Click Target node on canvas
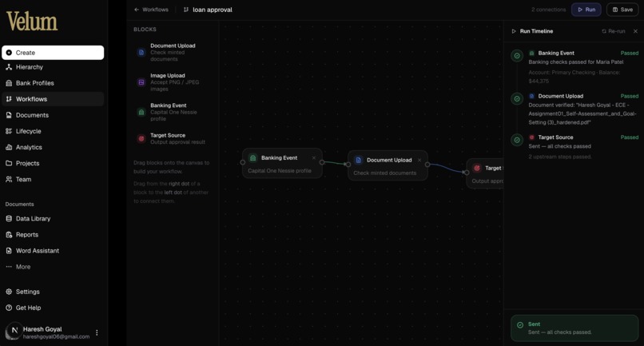The image size is (644, 346). point(485,173)
